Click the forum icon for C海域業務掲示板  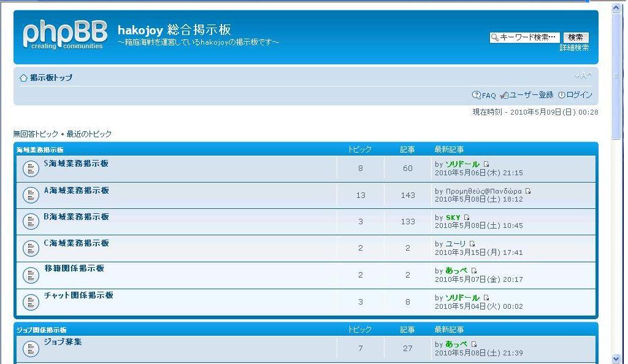pos(31,248)
